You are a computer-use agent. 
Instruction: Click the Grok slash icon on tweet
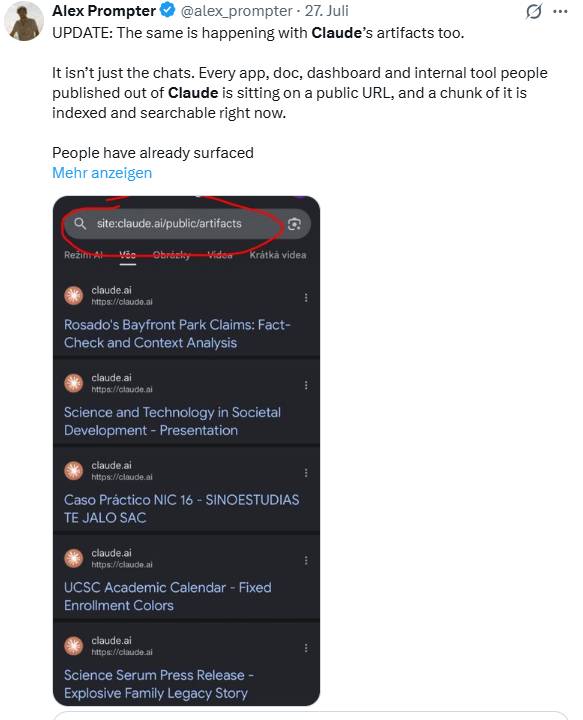click(x=534, y=11)
